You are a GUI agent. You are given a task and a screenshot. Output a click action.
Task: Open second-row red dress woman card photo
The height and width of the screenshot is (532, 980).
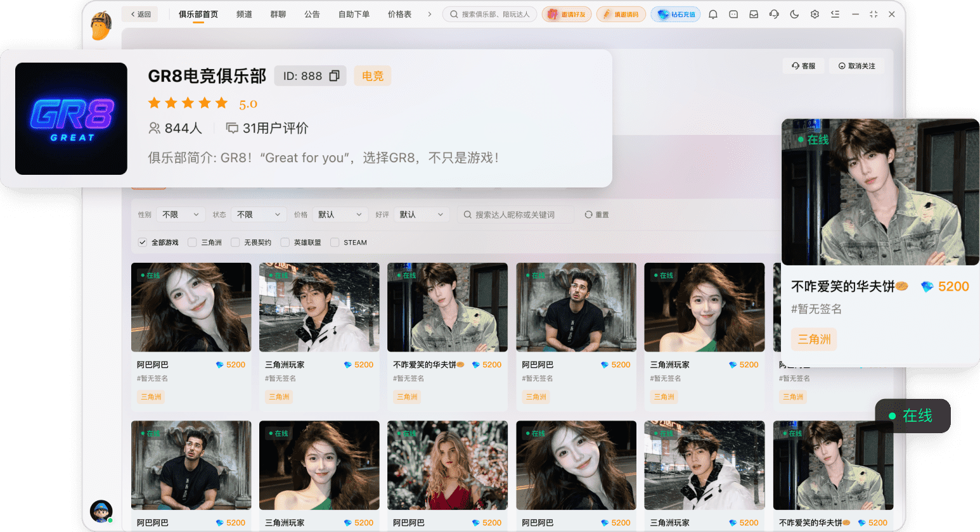pos(448,465)
